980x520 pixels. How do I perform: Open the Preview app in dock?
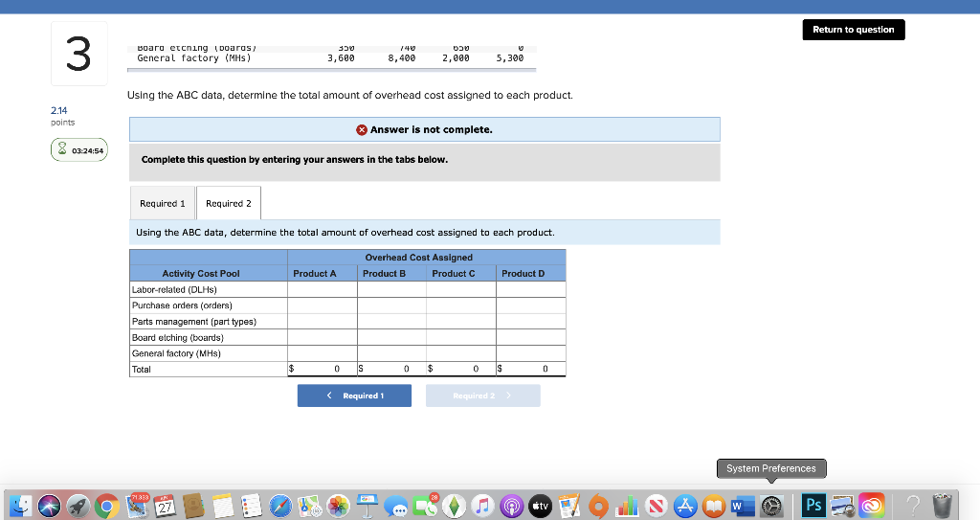tap(842, 506)
